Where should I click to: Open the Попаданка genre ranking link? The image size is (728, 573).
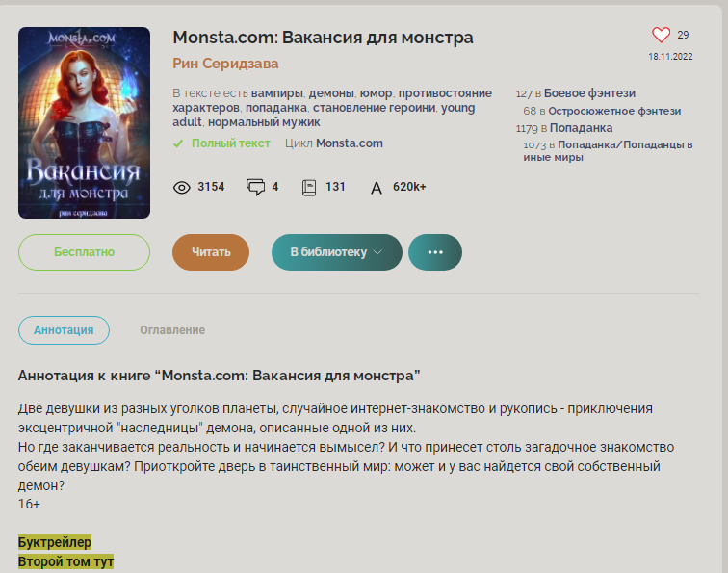coord(581,128)
